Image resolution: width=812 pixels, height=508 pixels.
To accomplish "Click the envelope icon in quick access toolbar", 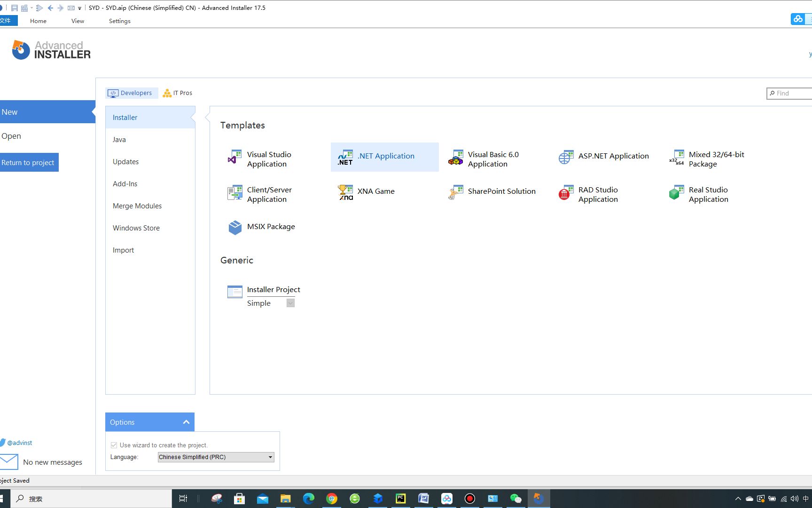I will click(x=71, y=8).
